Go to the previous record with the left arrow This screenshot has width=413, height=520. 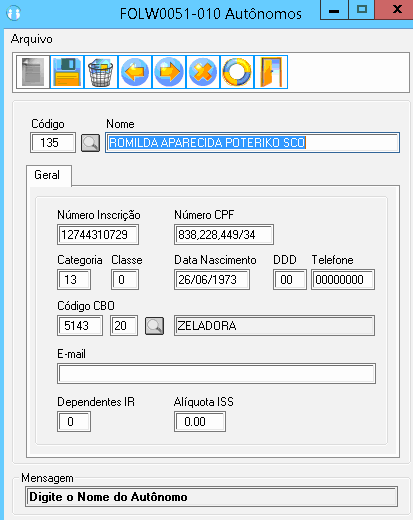pos(135,72)
